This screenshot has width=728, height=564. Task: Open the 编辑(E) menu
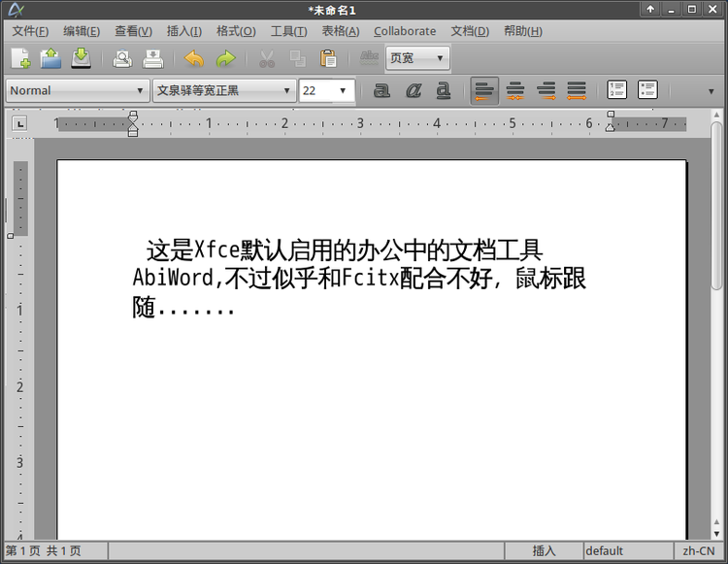pos(82,31)
